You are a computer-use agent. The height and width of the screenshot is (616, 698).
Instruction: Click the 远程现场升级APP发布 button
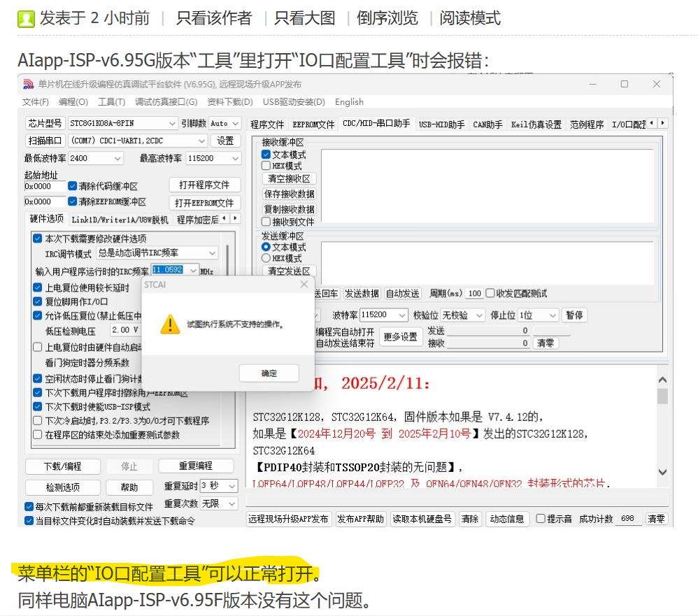(288, 519)
